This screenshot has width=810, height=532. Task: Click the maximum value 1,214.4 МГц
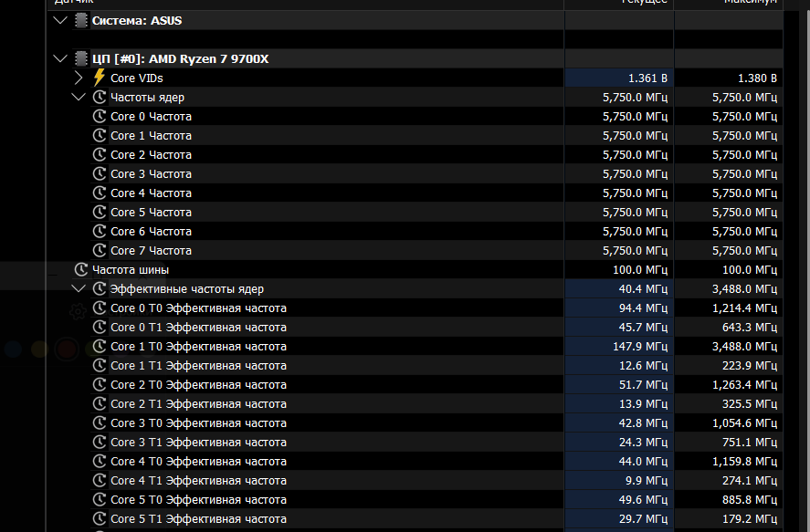[x=744, y=308]
